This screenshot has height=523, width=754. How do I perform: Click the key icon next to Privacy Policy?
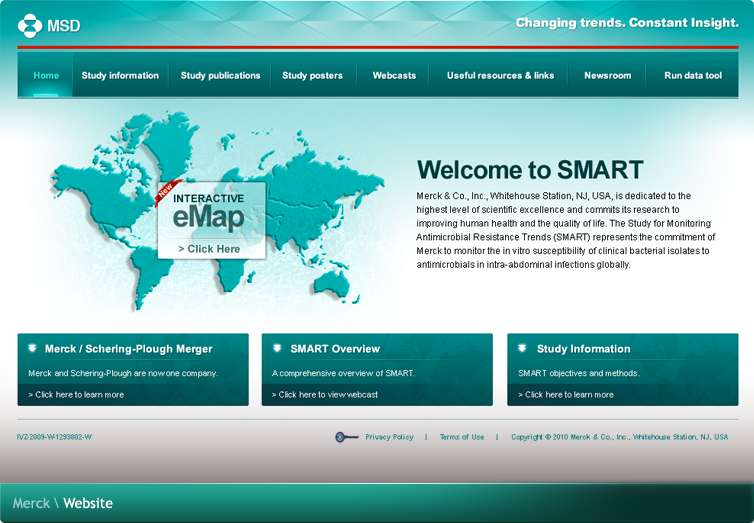pyautogui.click(x=347, y=437)
